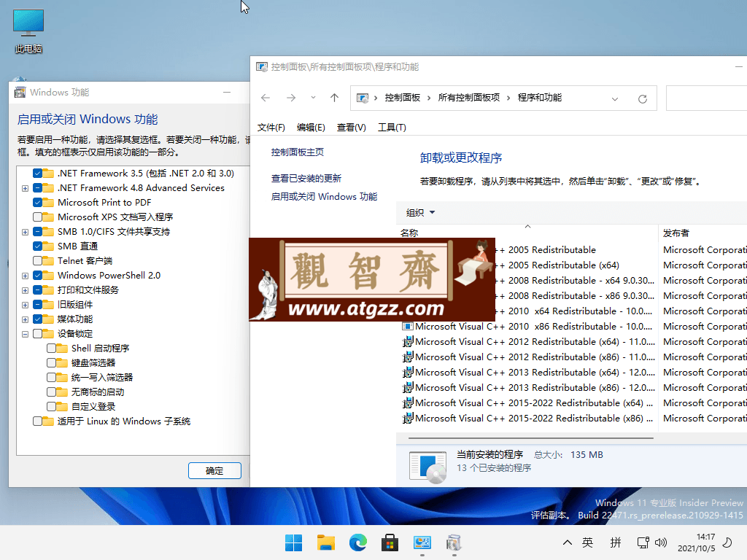Click 控制面板 breadcrumb in address bar
The height and width of the screenshot is (560, 747).
403,98
